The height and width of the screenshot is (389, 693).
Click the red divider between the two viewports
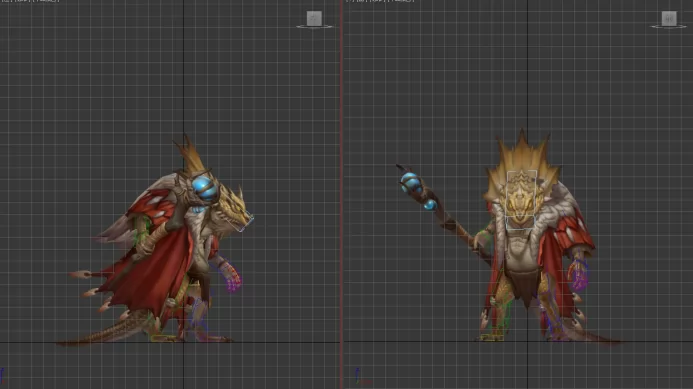point(342,194)
